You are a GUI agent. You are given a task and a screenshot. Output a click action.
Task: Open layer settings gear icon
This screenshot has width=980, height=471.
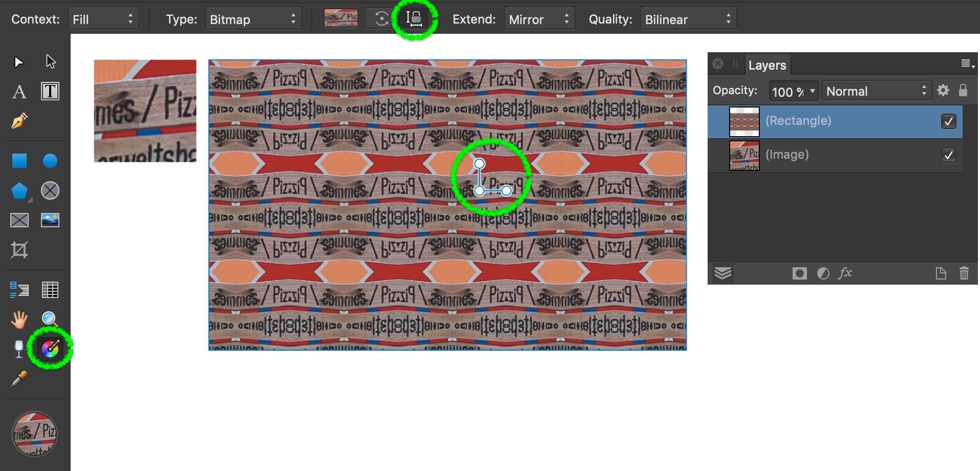point(943,91)
